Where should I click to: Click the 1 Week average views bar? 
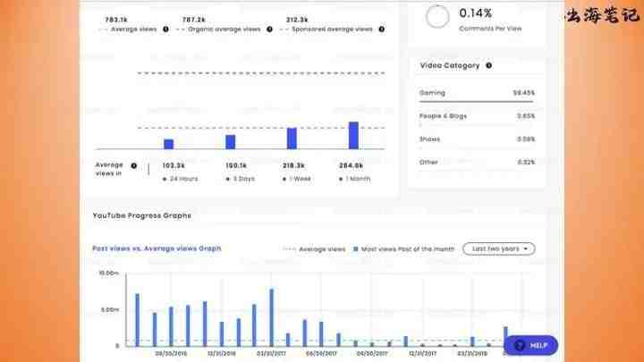[292, 139]
